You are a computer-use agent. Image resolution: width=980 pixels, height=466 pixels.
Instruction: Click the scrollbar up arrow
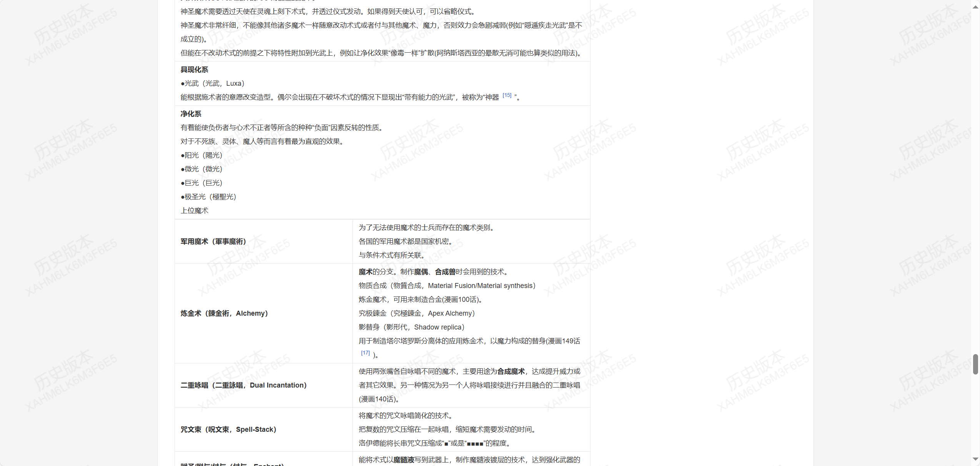[x=975, y=7]
